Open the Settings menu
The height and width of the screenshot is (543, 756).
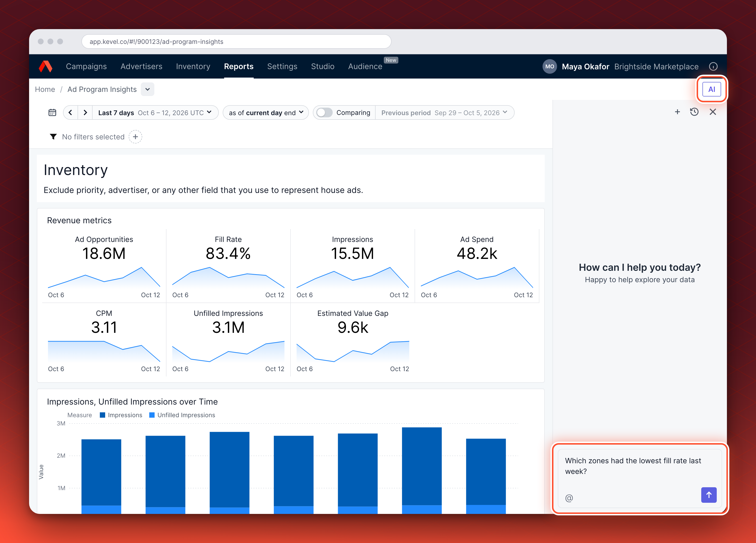point(282,66)
